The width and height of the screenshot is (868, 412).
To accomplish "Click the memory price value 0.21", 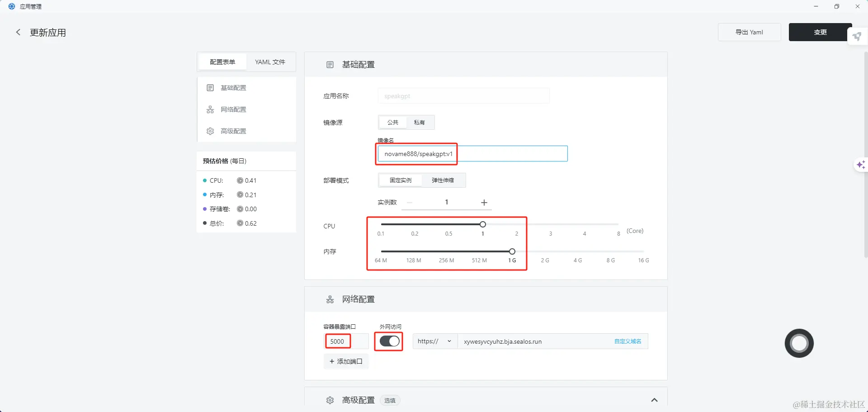I will pos(250,195).
